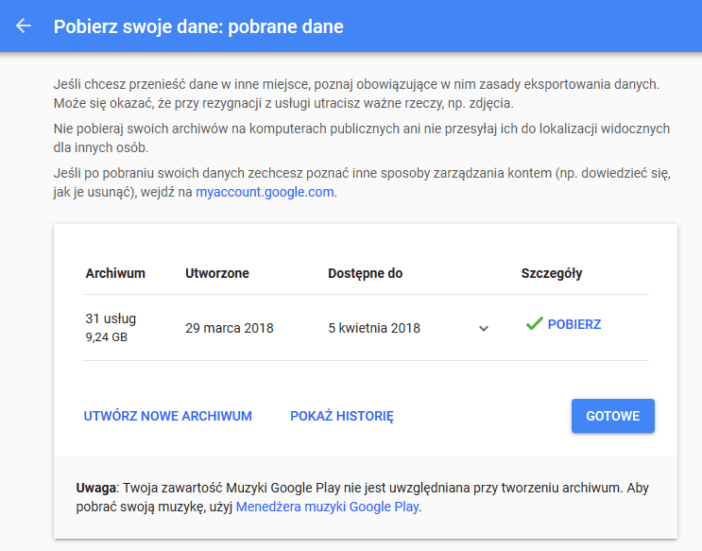This screenshot has height=551, width=702.
Task: Go back using the header arrow
Action: 24,26
